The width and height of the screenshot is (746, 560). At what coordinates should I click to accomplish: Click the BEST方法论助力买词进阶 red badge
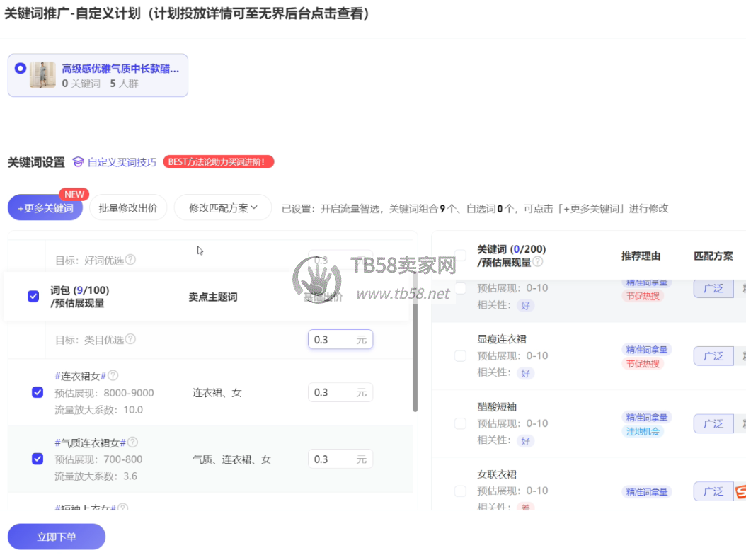coord(218,162)
